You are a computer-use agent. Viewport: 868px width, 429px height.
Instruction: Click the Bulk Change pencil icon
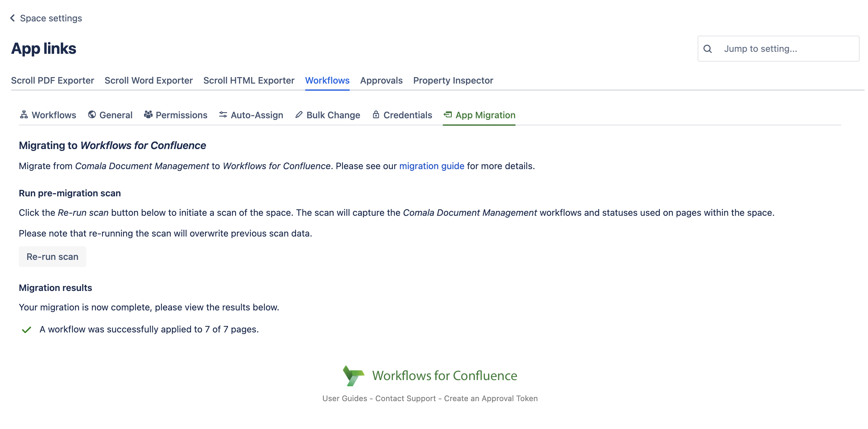pyautogui.click(x=299, y=115)
